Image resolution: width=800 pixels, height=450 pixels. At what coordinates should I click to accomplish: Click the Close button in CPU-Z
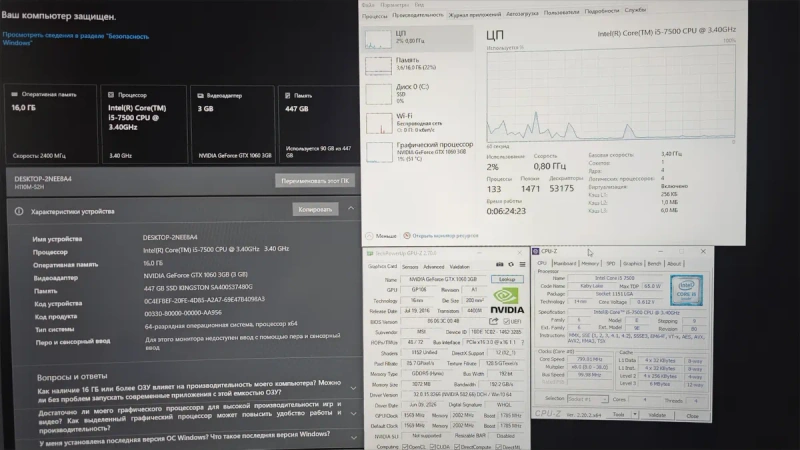(x=692, y=416)
